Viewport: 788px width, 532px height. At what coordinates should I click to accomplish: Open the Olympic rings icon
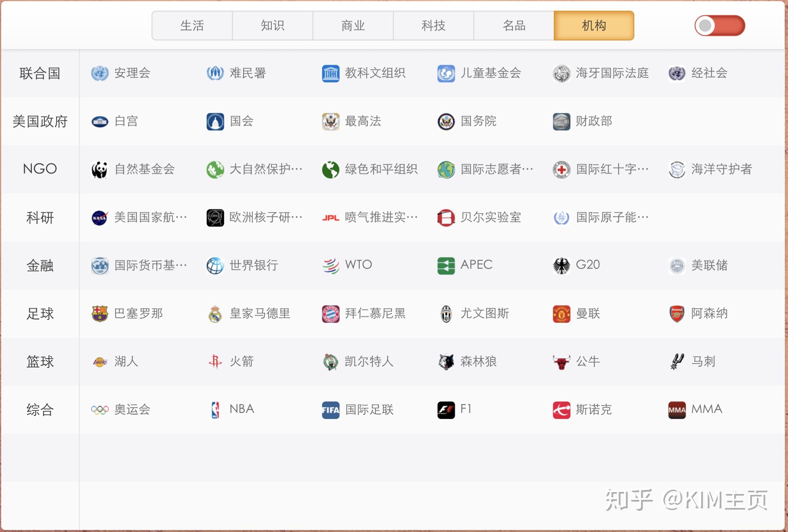[x=100, y=410]
